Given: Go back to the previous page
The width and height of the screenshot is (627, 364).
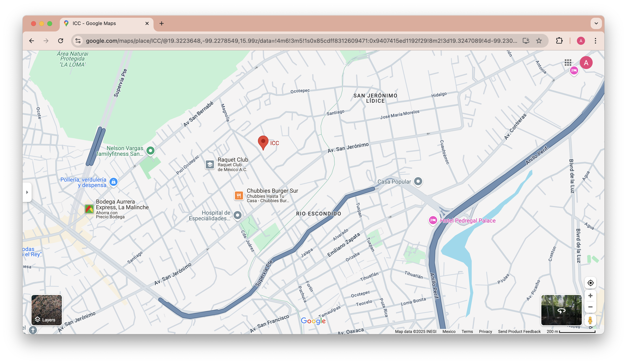Looking at the screenshot, I should 32,41.
